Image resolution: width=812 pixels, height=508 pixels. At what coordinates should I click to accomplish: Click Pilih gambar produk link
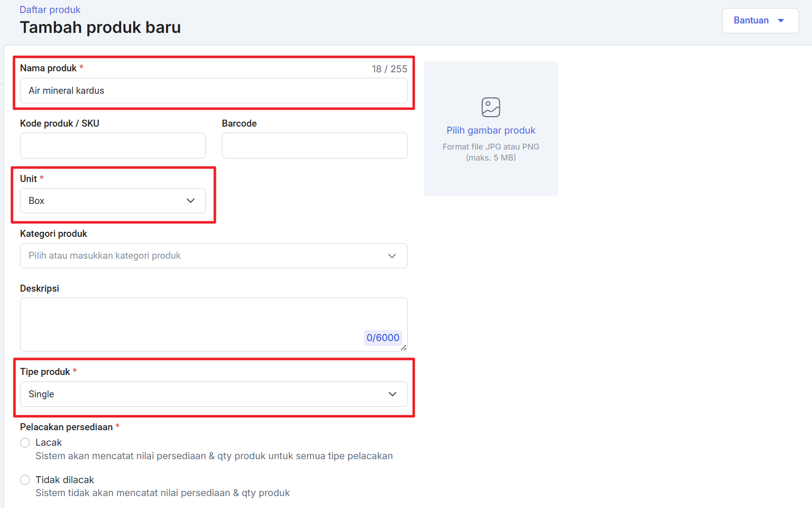pyautogui.click(x=490, y=130)
